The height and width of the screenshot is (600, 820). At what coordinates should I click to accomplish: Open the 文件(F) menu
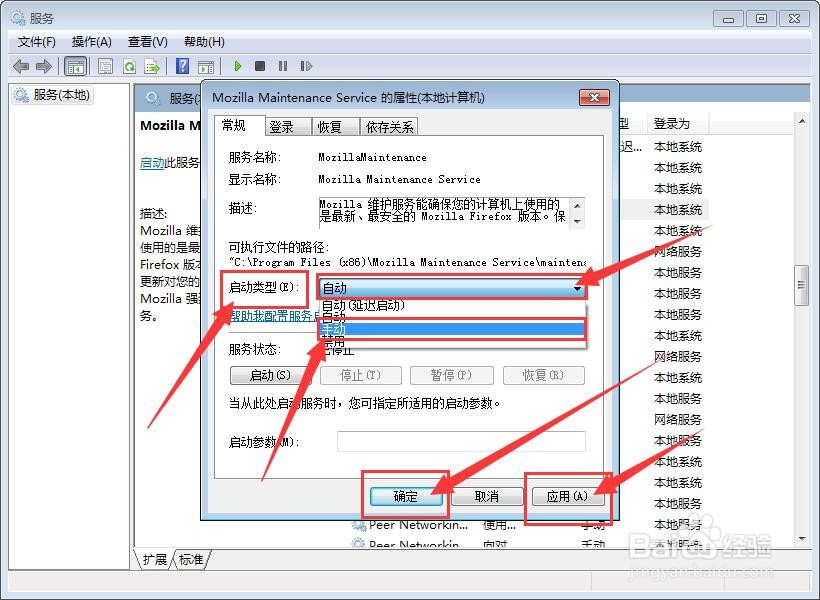pyautogui.click(x=37, y=42)
